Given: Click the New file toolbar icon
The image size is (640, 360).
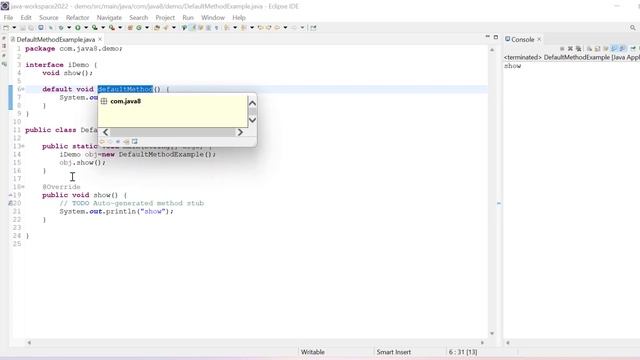Looking at the screenshot, I should (6, 28).
